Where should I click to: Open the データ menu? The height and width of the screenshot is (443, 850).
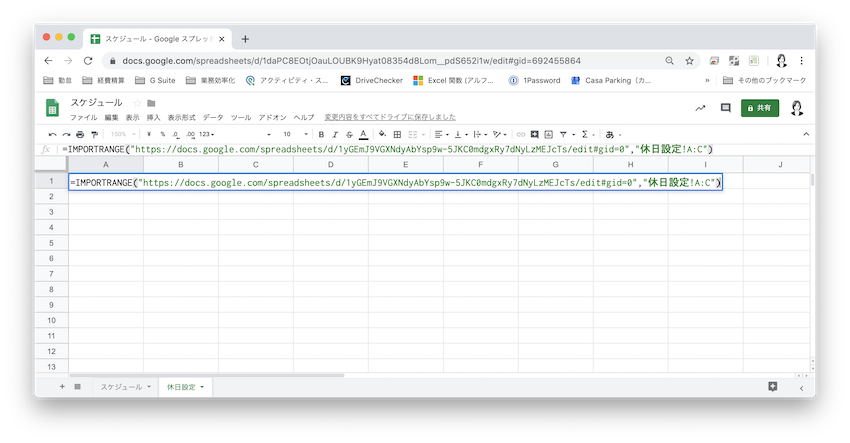213,117
